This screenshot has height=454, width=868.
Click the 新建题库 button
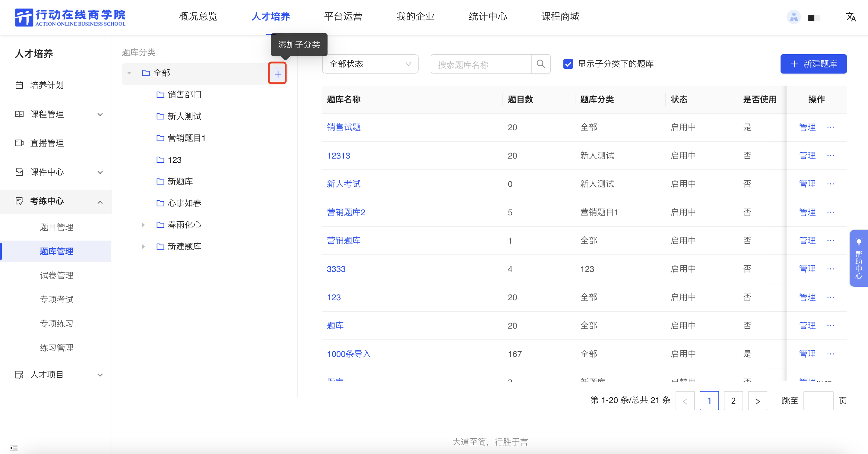point(813,64)
